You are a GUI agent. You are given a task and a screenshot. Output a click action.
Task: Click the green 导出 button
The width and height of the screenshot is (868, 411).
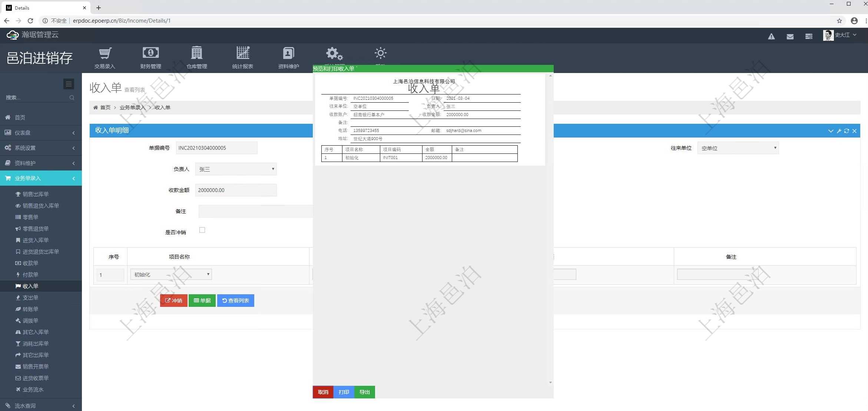point(364,392)
